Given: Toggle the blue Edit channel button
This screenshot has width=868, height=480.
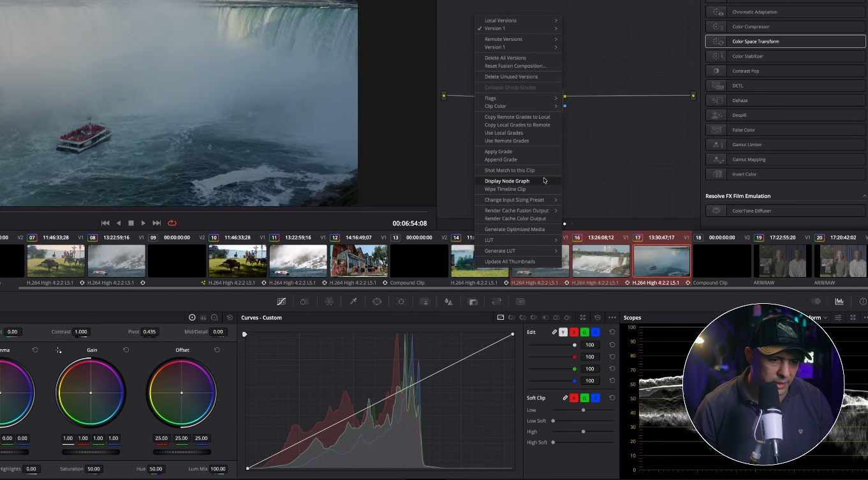Looking at the screenshot, I should coord(595,332).
